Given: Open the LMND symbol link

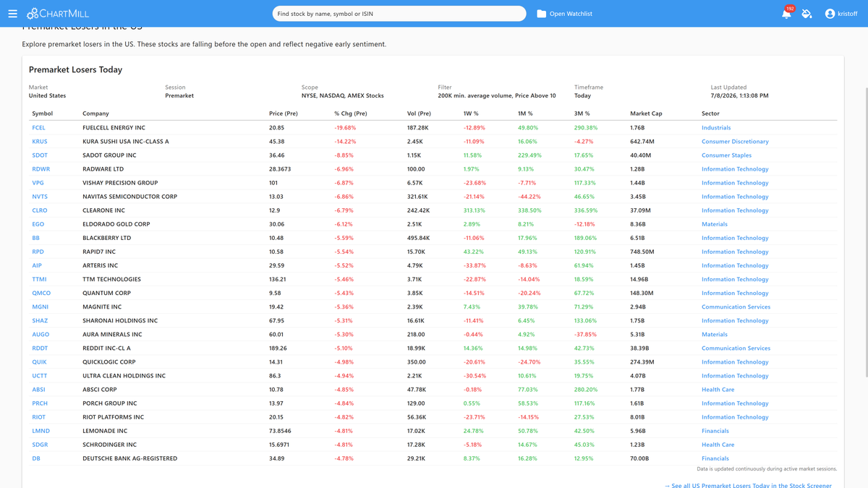Looking at the screenshot, I should (41, 431).
